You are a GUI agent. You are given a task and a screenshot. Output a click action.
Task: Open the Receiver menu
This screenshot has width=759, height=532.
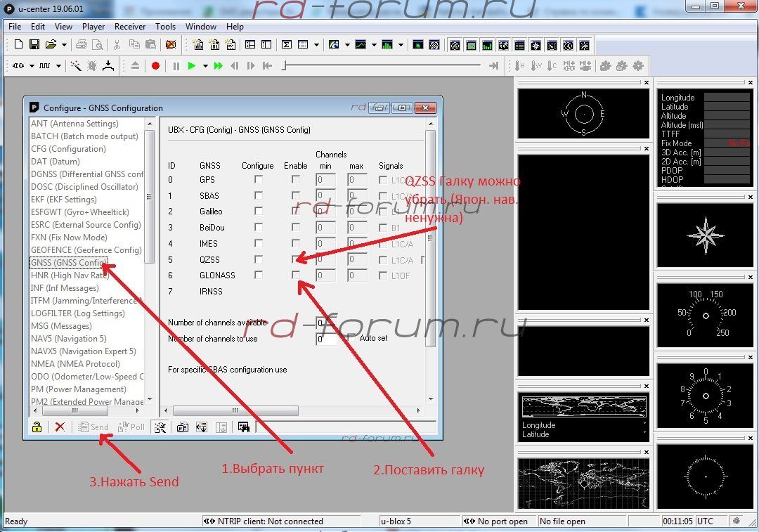130,27
